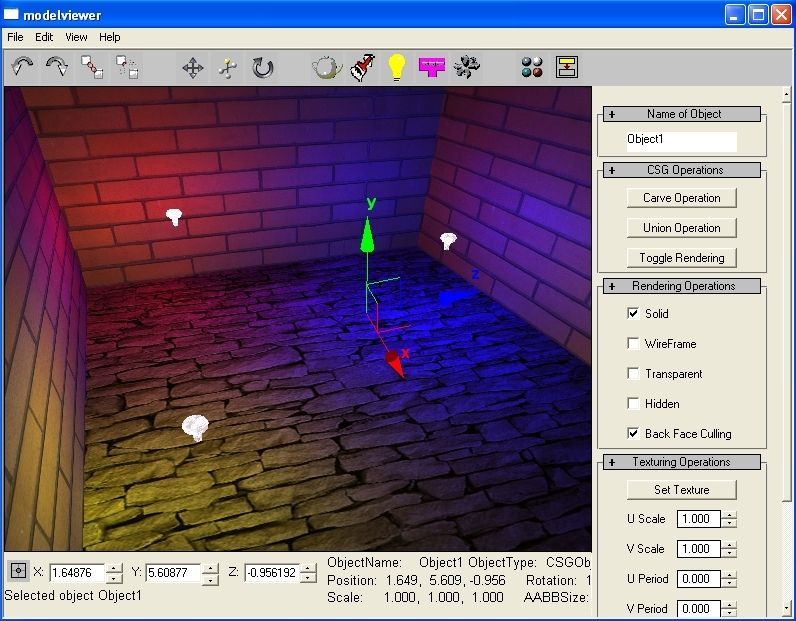Click the four colored spheres icon
Image resolution: width=796 pixels, height=621 pixels.
coord(532,67)
